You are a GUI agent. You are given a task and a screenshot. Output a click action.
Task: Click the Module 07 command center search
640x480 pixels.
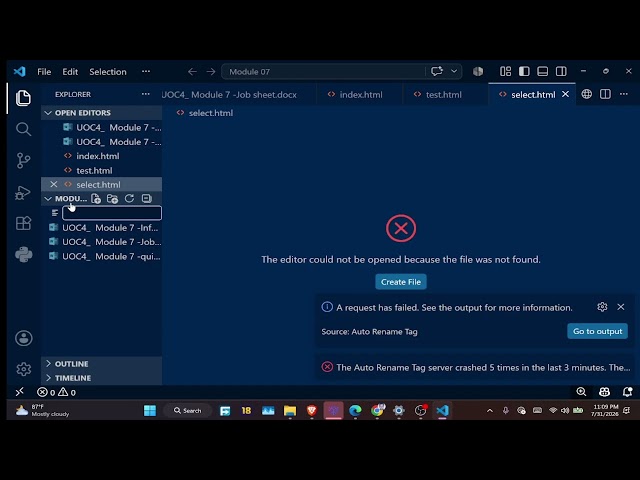click(324, 72)
